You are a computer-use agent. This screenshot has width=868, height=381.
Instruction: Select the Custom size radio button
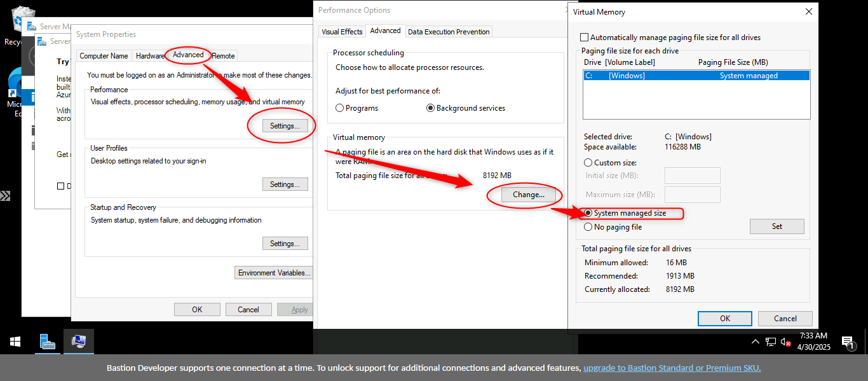[x=588, y=163]
